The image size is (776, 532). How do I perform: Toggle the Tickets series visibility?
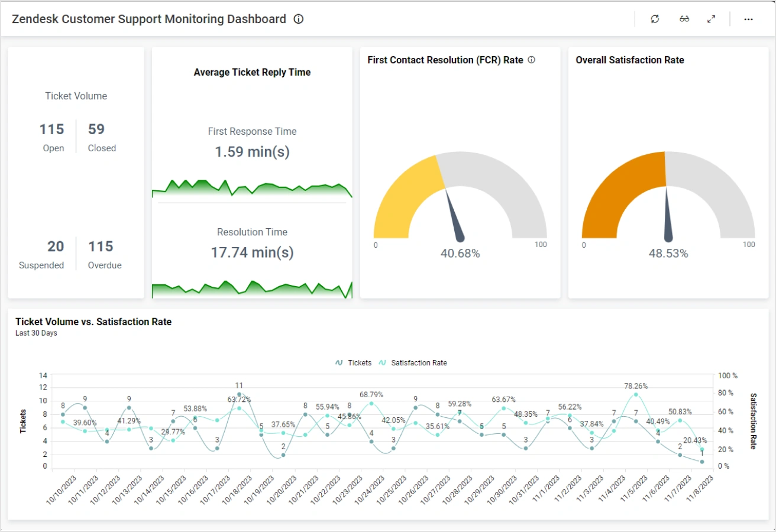pyautogui.click(x=354, y=362)
